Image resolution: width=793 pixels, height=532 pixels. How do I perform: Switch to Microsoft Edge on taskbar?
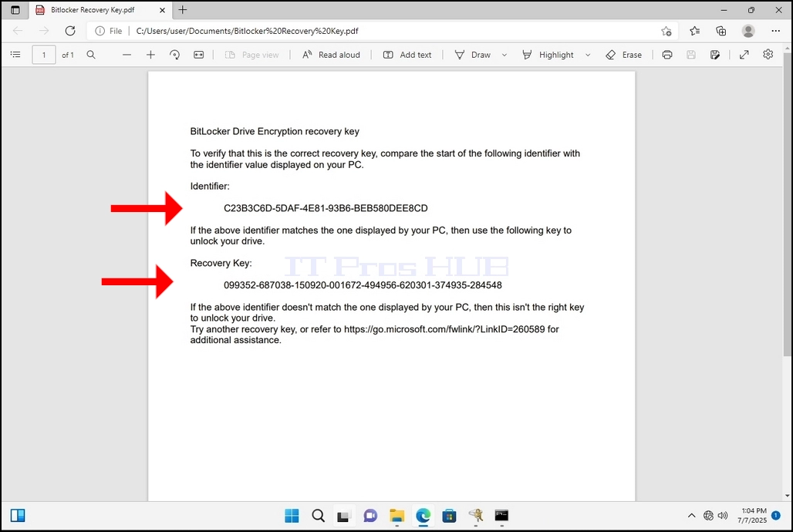point(423,515)
